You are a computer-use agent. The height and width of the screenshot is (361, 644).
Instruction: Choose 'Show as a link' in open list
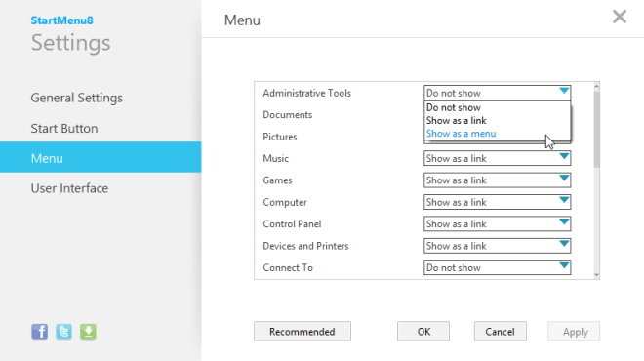tap(456, 120)
